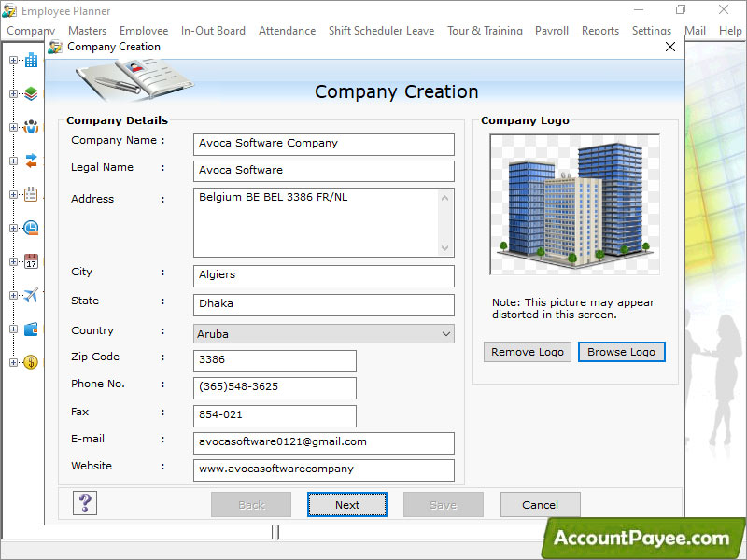The image size is (747, 560).
Task: Click the Remove Logo button
Action: tap(528, 352)
